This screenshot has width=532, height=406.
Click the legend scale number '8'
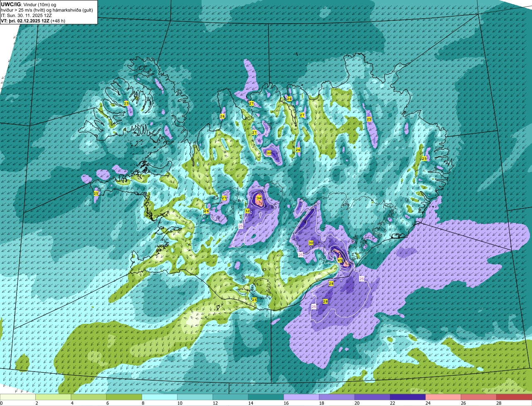tap(143, 403)
